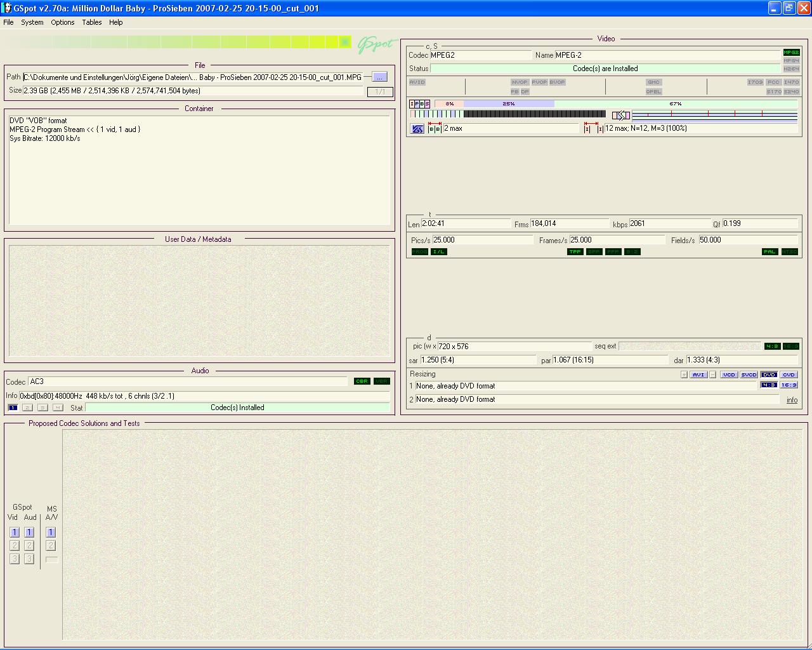The image size is (812, 650).
Task: Click the B-frames max bracket icon
Action: tap(435, 128)
